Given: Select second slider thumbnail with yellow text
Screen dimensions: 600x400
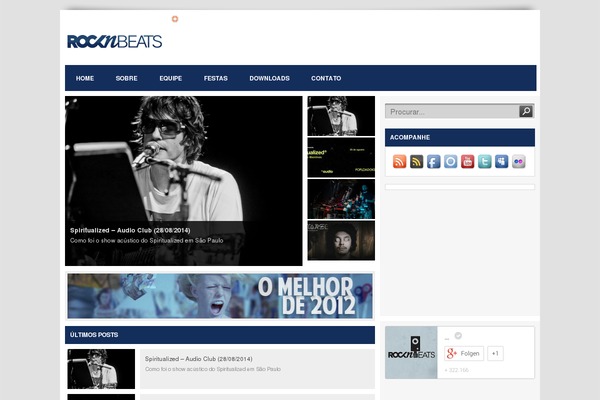Looking at the screenshot, I should (341, 157).
